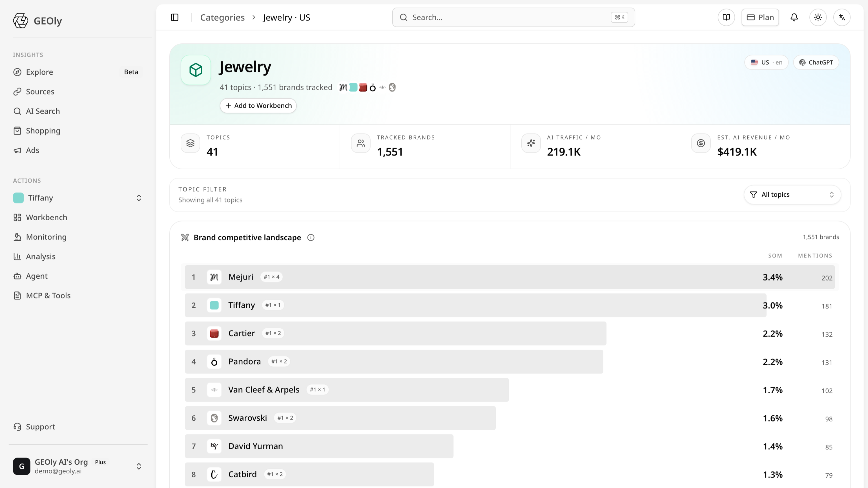Click the Plan button
868x488 pixels.
tap(760, 17)
